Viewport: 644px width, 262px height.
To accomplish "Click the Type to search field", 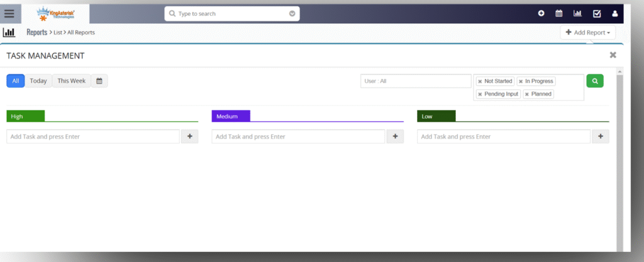I will tap(232, 14).
